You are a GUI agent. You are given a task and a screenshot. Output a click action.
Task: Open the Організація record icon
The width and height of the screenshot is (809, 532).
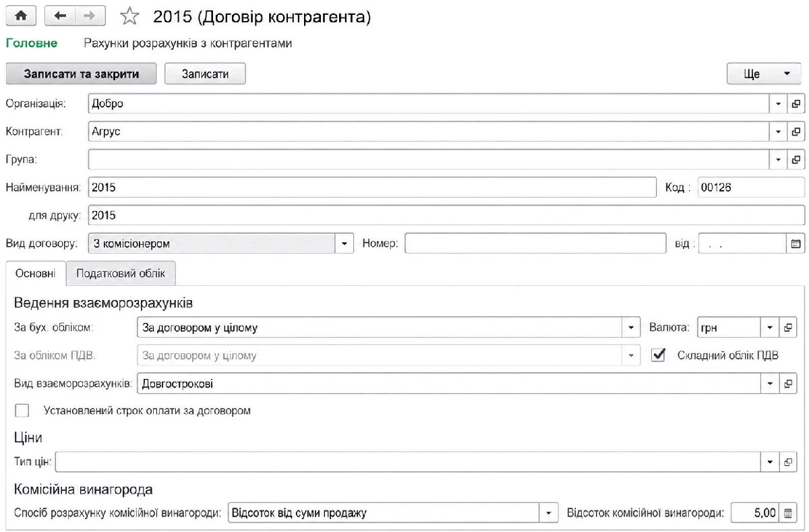click(x=796, y=104)
